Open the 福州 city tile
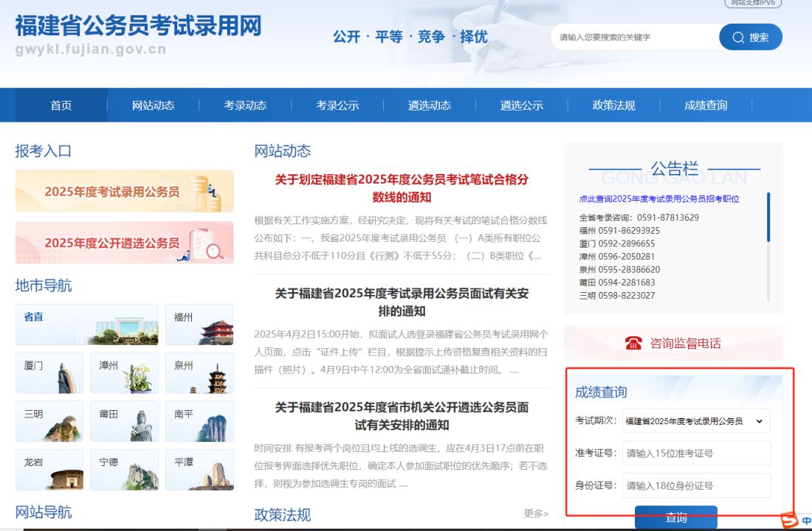 [199, 324]
